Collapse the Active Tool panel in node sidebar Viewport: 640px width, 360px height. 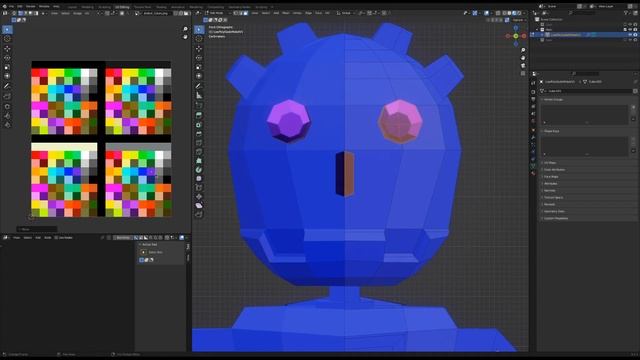coord(149,244)
